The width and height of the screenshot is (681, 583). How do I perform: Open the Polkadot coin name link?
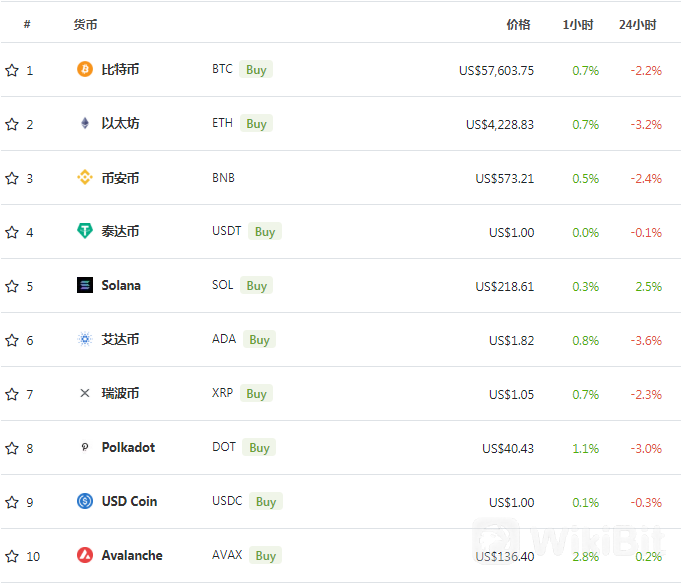pos(128,447)
